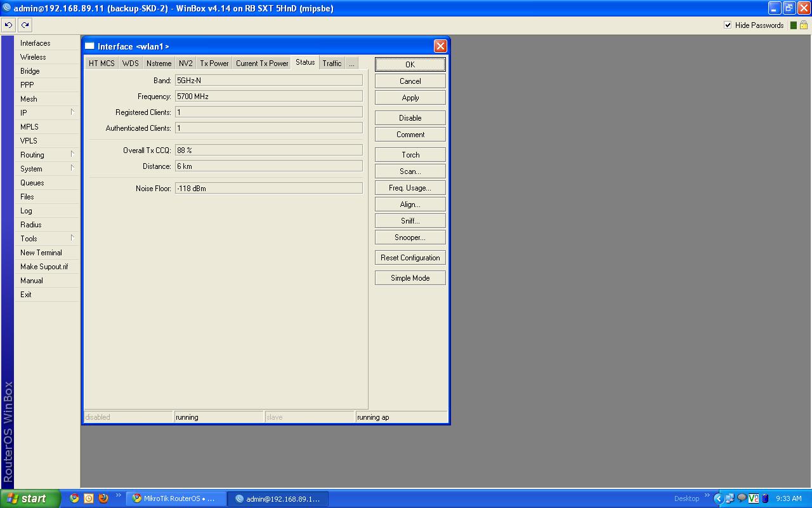Open the Align... tool
Image resolution: width=812 pixels, height=508 pixels.
(410, 204)
